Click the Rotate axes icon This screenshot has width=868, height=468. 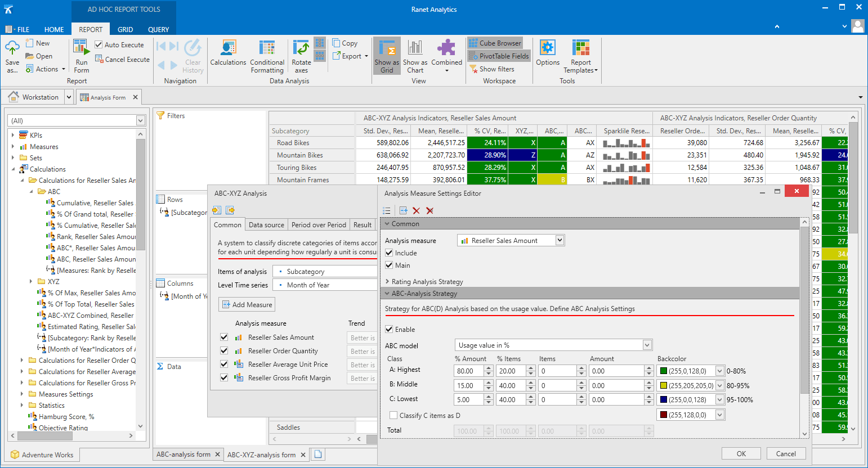point(301,55)
